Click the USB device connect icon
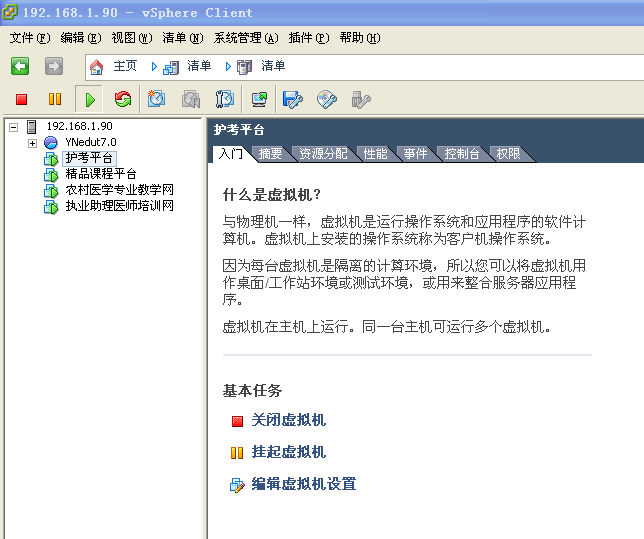 [361, 99]
